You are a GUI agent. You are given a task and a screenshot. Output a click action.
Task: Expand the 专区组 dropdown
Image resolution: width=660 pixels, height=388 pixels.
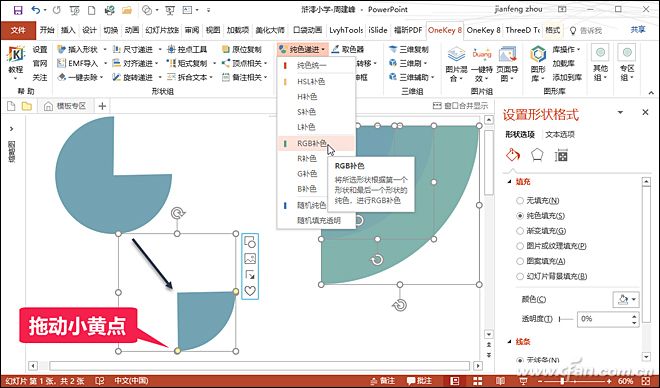click(627, 63)
